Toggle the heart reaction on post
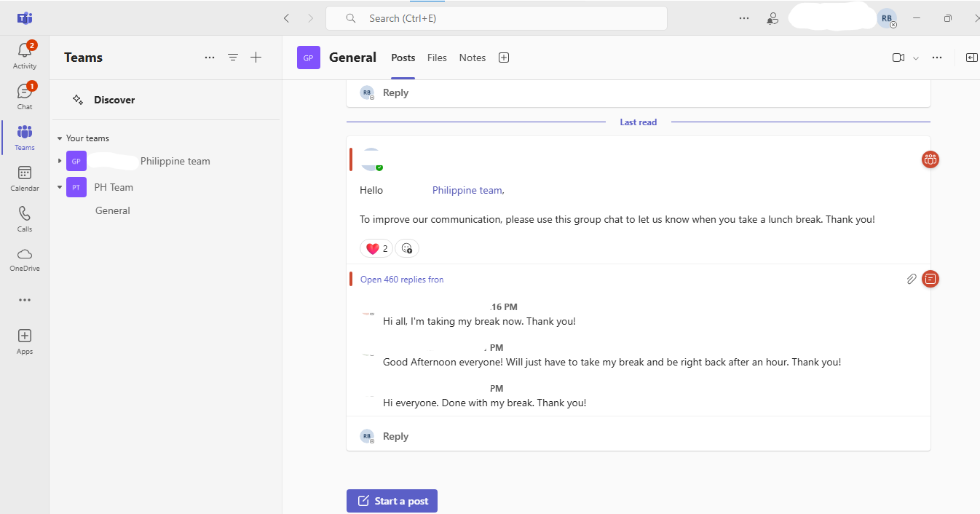980x514 pixels. pyautogui.click(x=376, y=248)
